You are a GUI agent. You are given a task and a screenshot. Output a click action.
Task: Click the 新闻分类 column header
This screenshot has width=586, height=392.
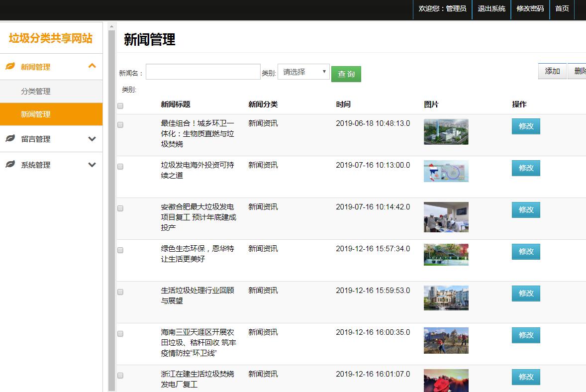point(263,104)
